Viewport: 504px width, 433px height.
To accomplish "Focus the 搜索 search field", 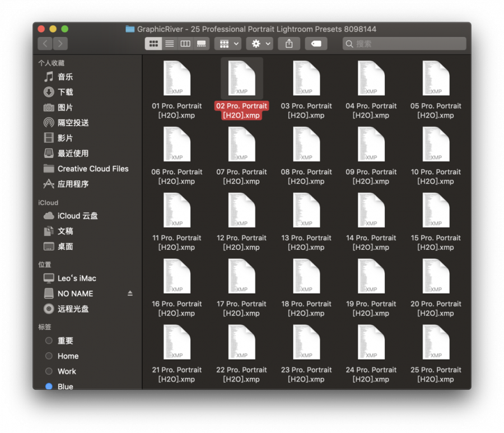I will pos(404,44).
